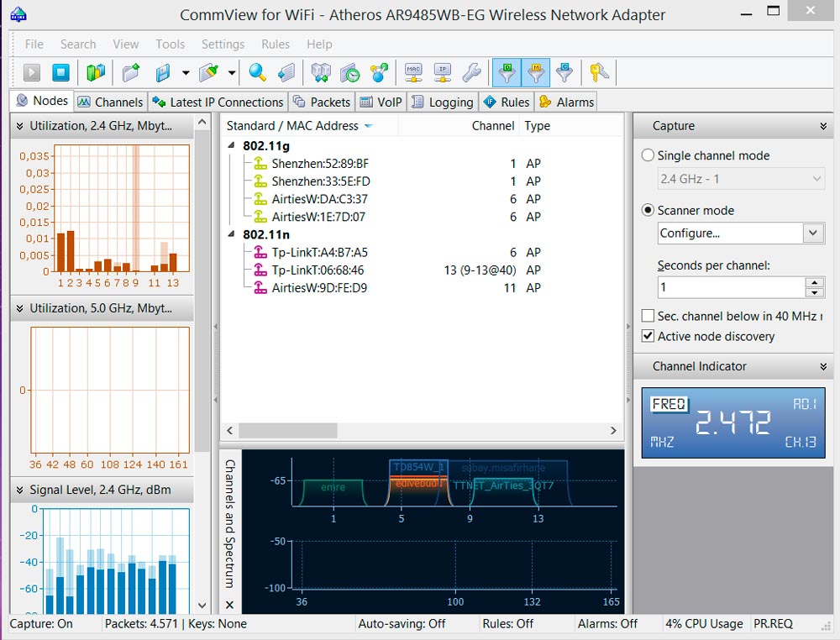This screenshot has width=840, height=640.
Task: Switch to the Channels tab
Action: [x=110, y=102]
